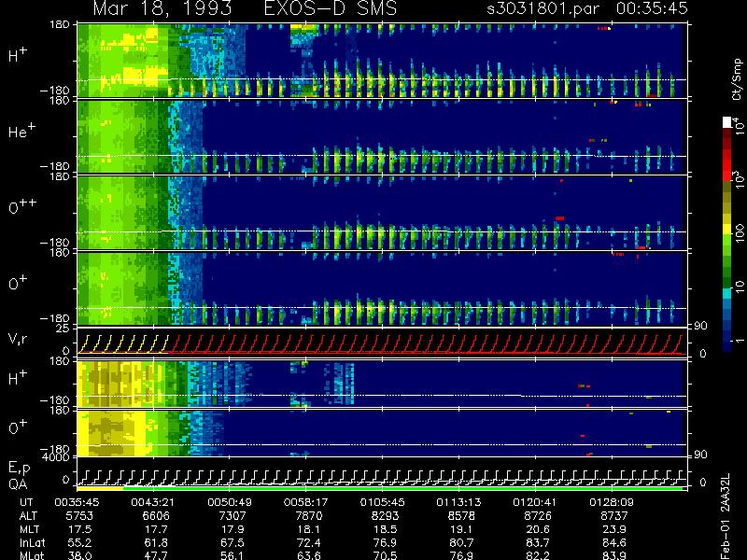Image resolution: width=747 pixels, height=560 pixels.
Task: Click InLat value "55.2"
Action: coord(80,543)
